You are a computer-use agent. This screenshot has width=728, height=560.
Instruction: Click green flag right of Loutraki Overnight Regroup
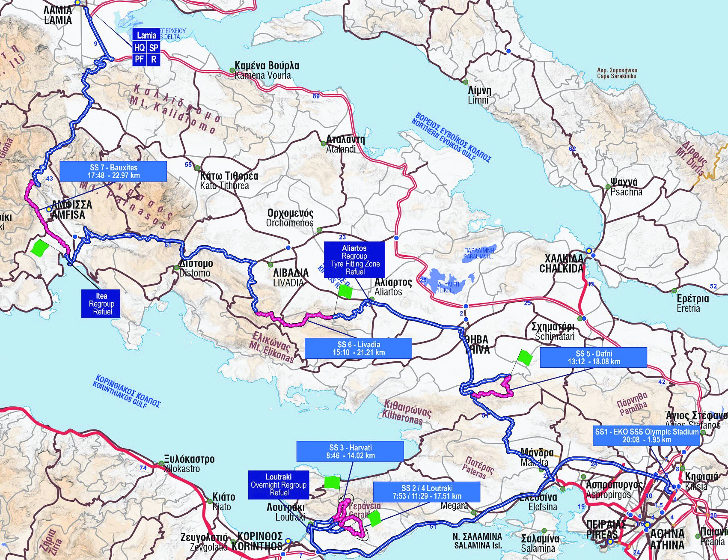[x=332, y=482]
